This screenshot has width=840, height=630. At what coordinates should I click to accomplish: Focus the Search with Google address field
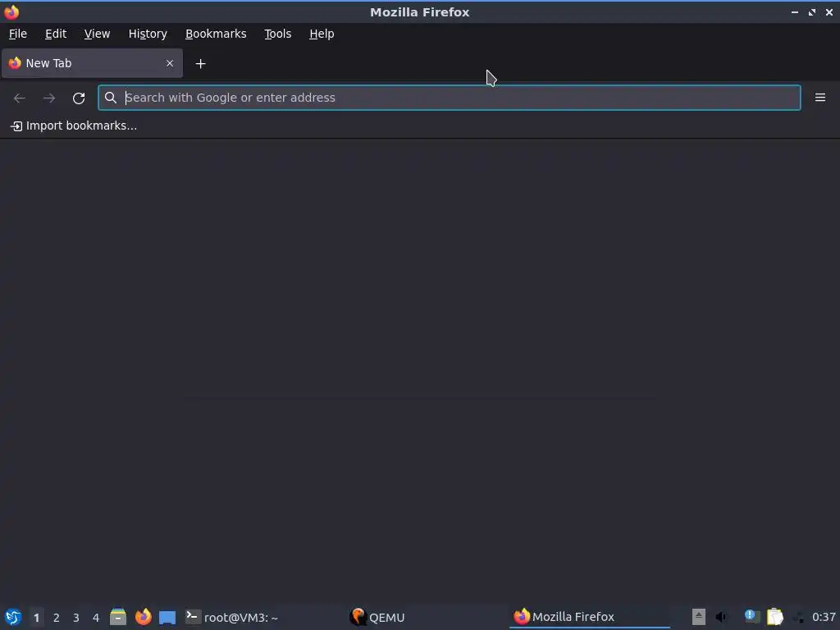[449, 98]
